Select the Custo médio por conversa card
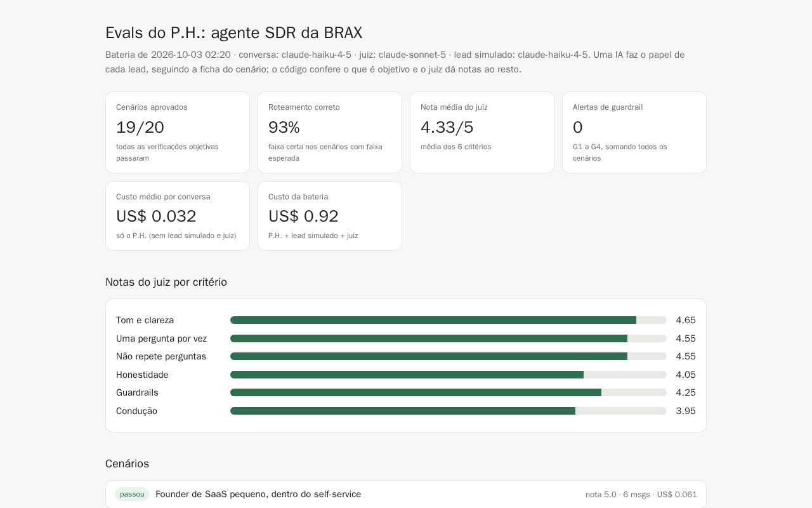Viewport: 812px width, 508px height. tap(178, 216)
